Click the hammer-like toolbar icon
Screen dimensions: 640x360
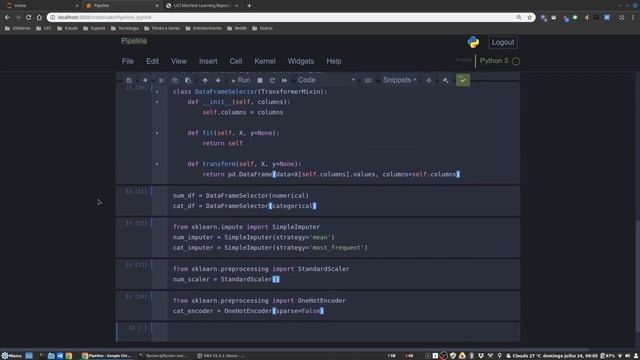[446, 80]
